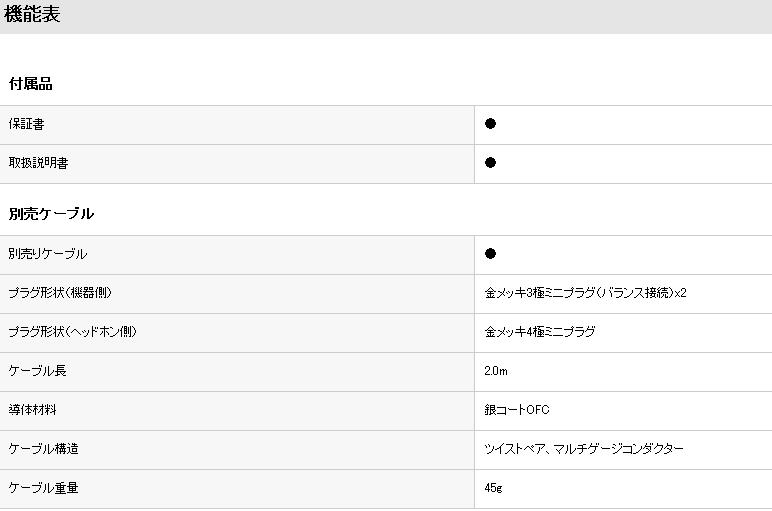Click the ケーブル構造 row label
772x511 pixels.
[x=43, y=448]
